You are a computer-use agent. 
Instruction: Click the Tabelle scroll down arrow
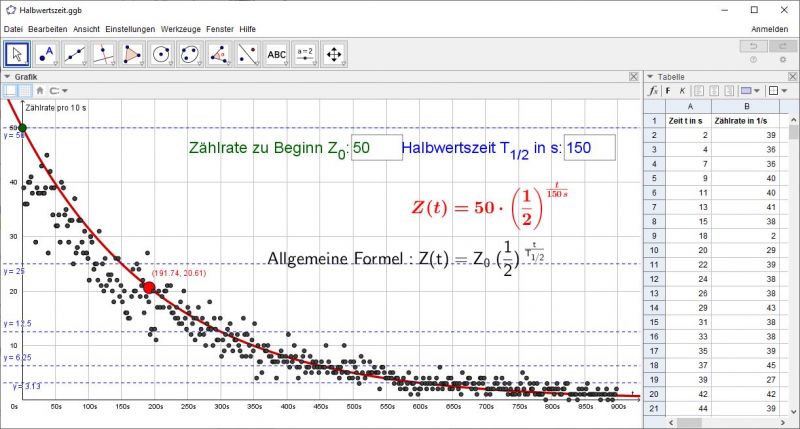coord(794,411)
